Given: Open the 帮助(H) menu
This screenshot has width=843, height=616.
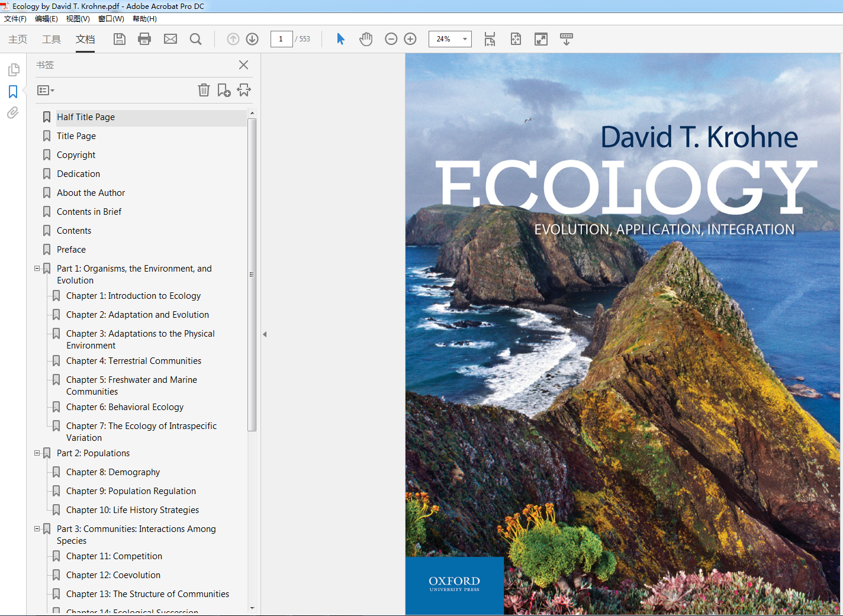Looking at the screenshot, I should tap(144, 19).
